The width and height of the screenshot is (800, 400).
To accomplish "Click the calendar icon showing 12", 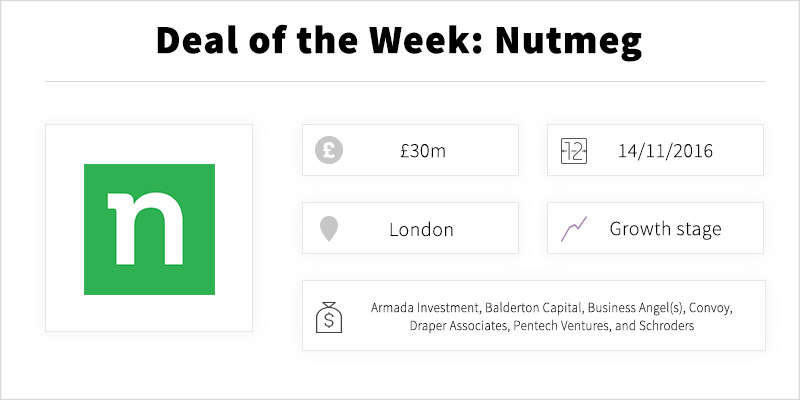I will tap(574, 151).
